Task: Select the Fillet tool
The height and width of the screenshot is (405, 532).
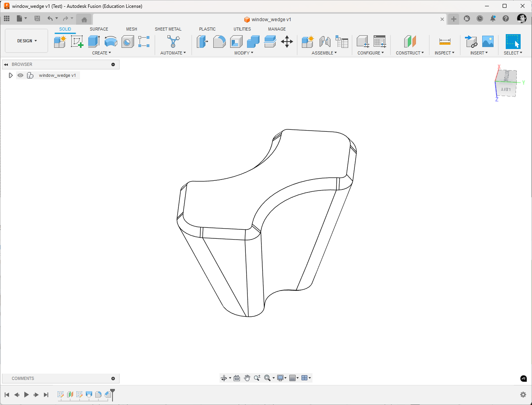Action: pyautogui.click(x=219, y=42)
